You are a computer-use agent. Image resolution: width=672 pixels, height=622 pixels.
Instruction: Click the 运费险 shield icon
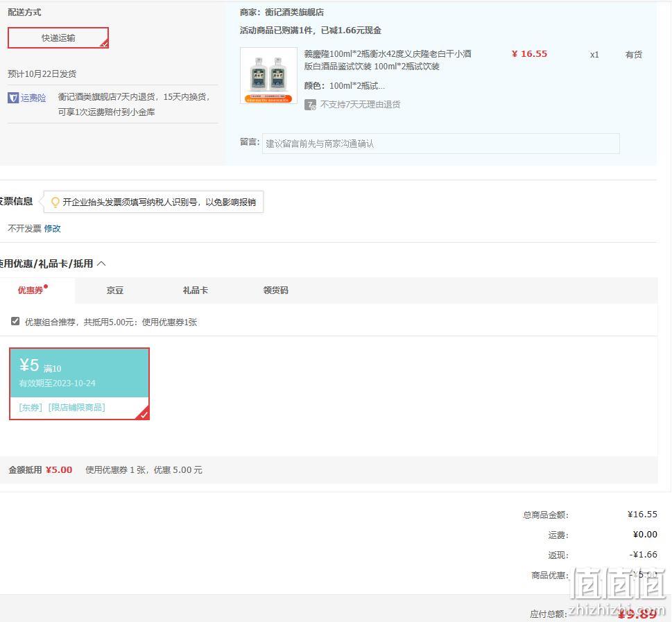pyautogui.click(x=13, y=98)
